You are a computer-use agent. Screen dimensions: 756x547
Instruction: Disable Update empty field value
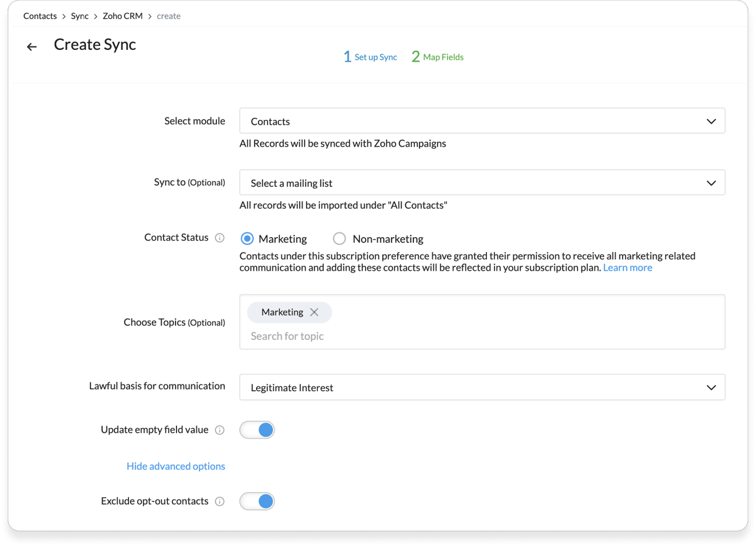257,430
